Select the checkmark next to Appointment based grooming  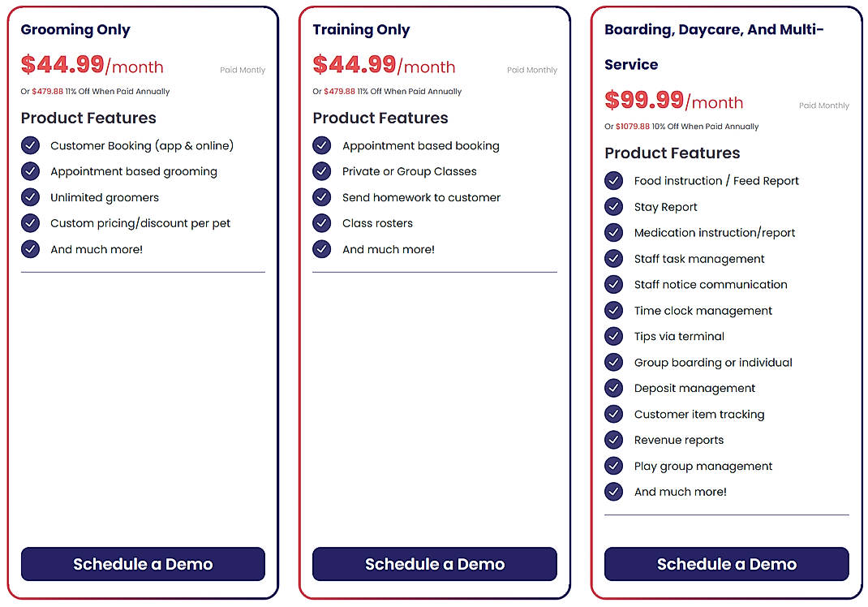point(30,171)
